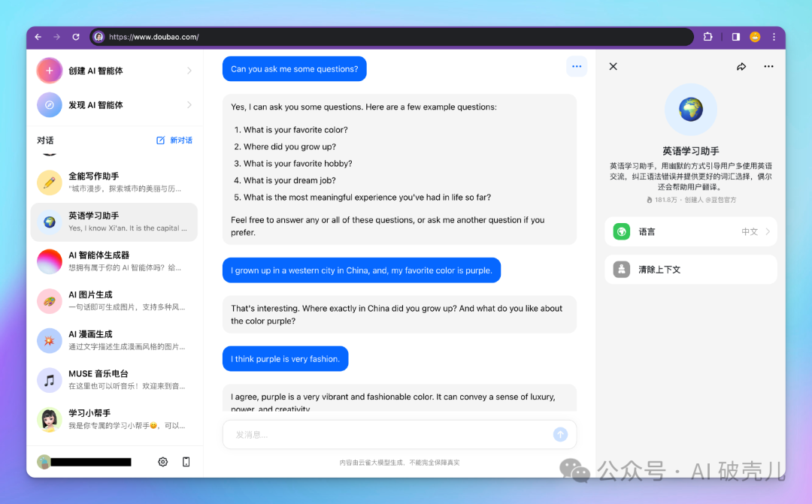Click the globe avatar in details panel
Viewport: 812px width, 504px height.
point(691,110)
